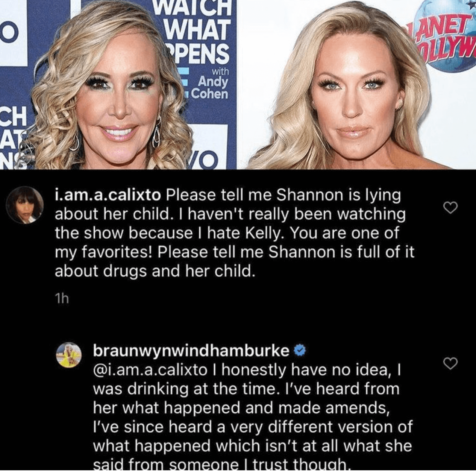Click the white 'O' square at top-left
Screen dimensions: 476x471
click(x=10, y=33)
